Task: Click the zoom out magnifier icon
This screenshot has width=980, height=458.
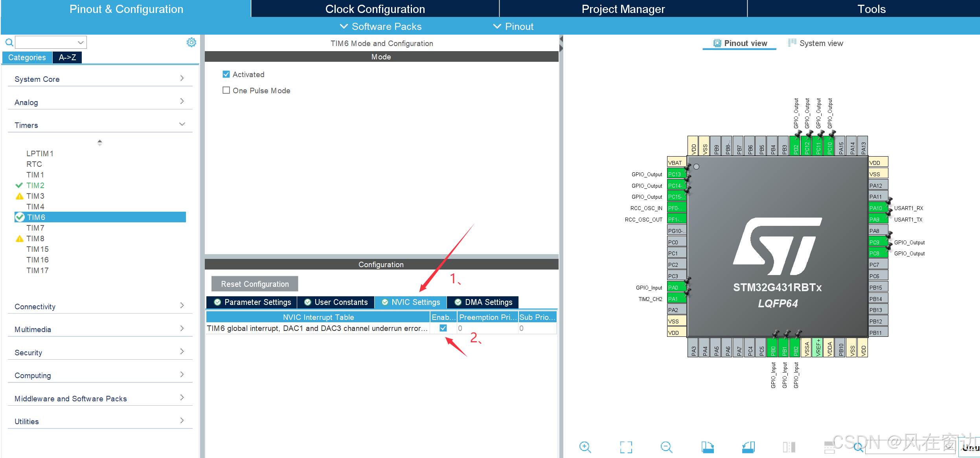Action: (x=666, y=447)
